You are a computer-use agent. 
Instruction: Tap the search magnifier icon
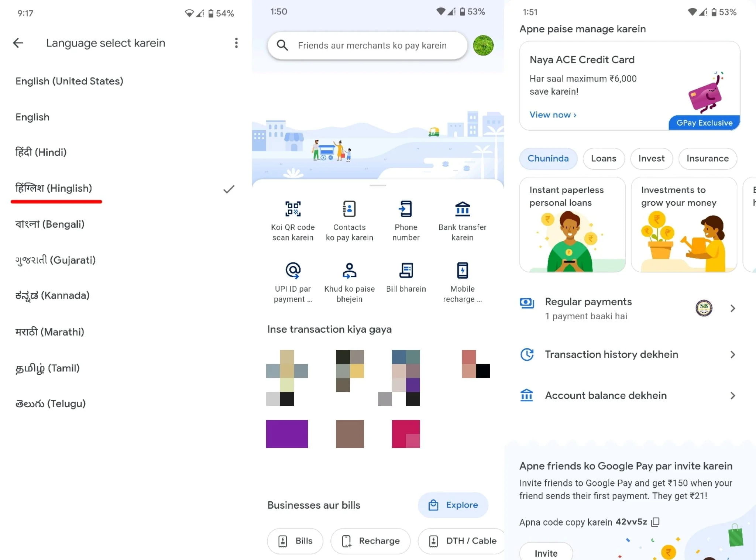(282, 45)
